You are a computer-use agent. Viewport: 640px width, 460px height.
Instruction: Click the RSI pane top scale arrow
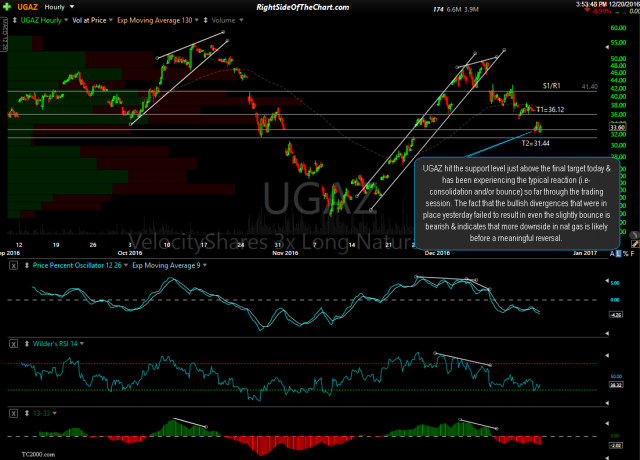pos(607,356)
